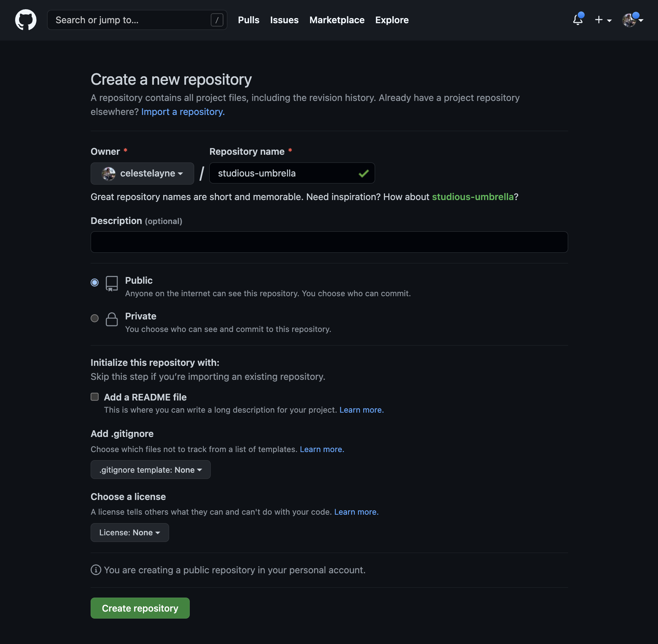Click the celestelayne owner avatar

point(109,174)
